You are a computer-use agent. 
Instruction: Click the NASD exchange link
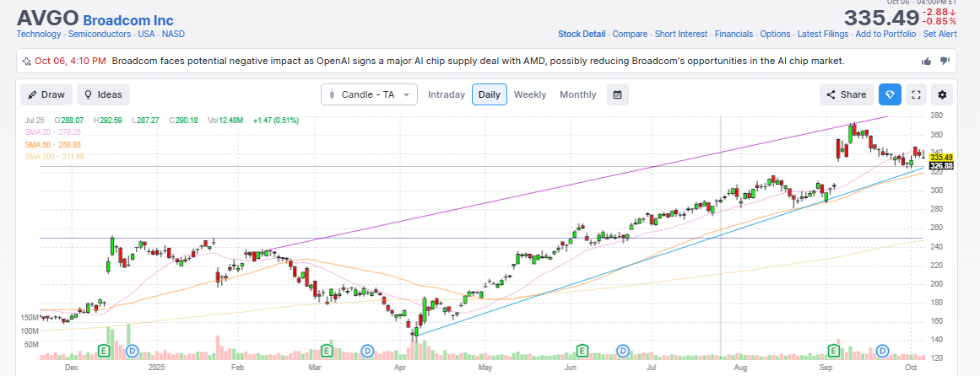pos(173,35)
